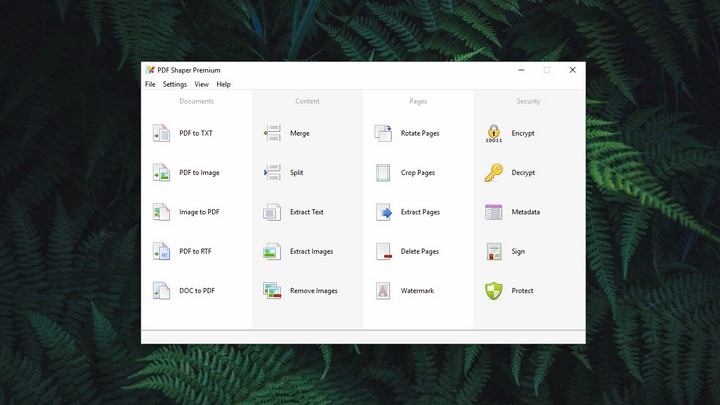
Task: Choose the Extract Images label
Action: pyautogui.click(x=311, y=252)
